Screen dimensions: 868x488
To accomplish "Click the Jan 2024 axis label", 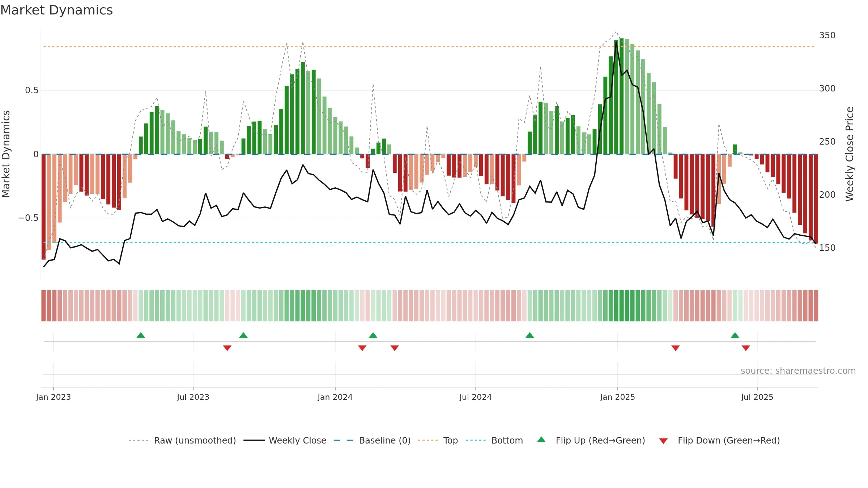I will 335,397.
